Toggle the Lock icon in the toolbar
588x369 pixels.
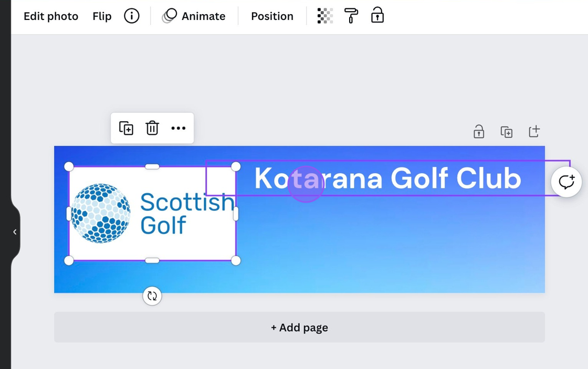coord(377,16)
